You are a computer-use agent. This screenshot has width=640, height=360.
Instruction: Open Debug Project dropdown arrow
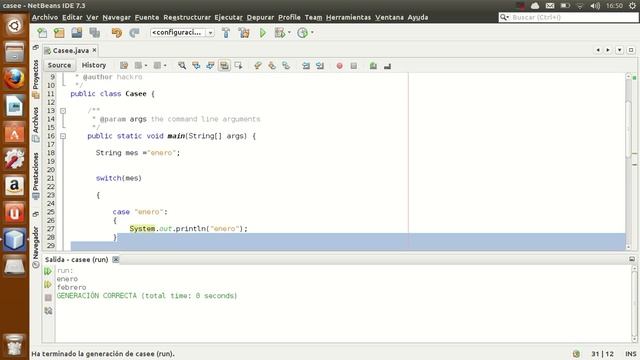click(289, 32)
